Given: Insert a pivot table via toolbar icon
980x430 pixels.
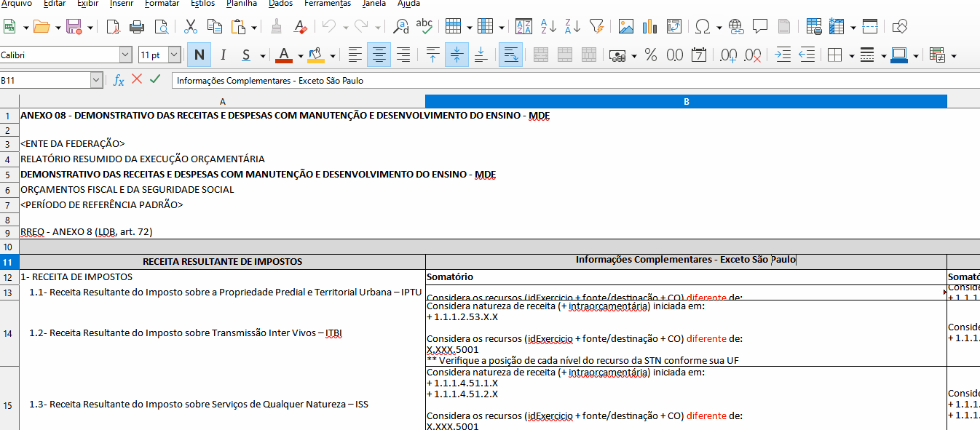Looking at the screenshot, I should tap(673, 27).
